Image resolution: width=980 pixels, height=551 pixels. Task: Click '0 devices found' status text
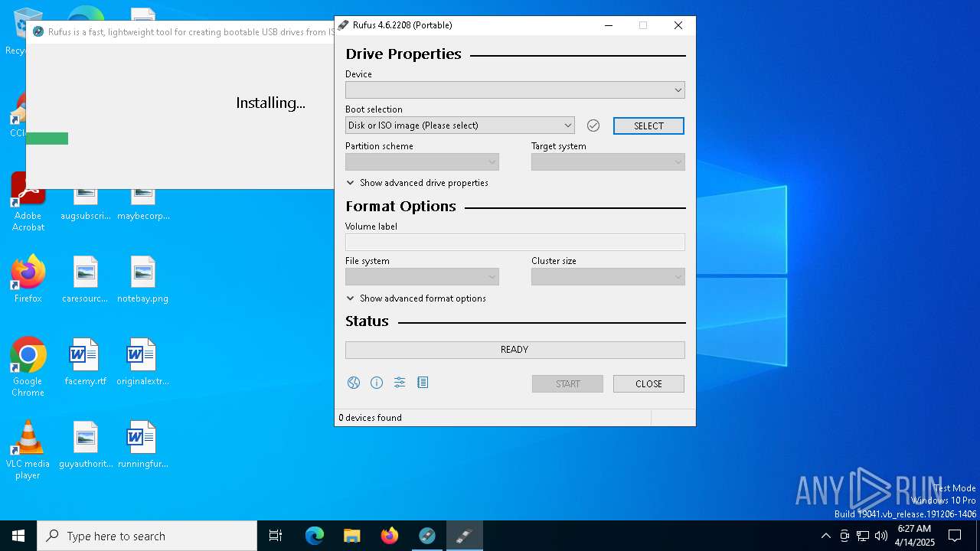click(371, 418)
